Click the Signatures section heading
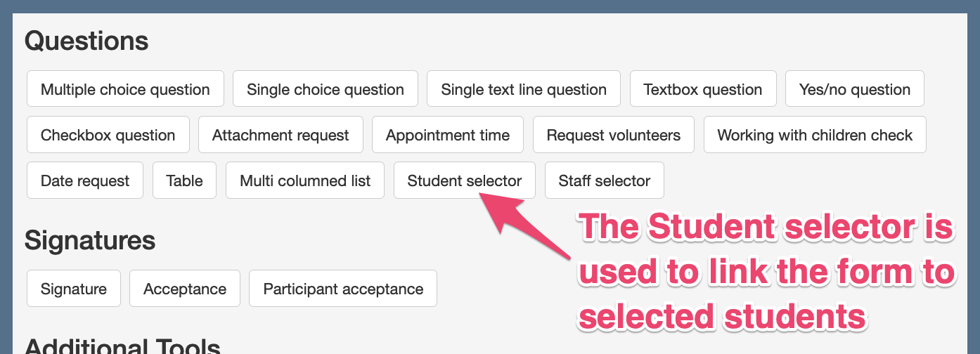The height and width of the screenshot is (354, 980). click(x=90, y=240)
